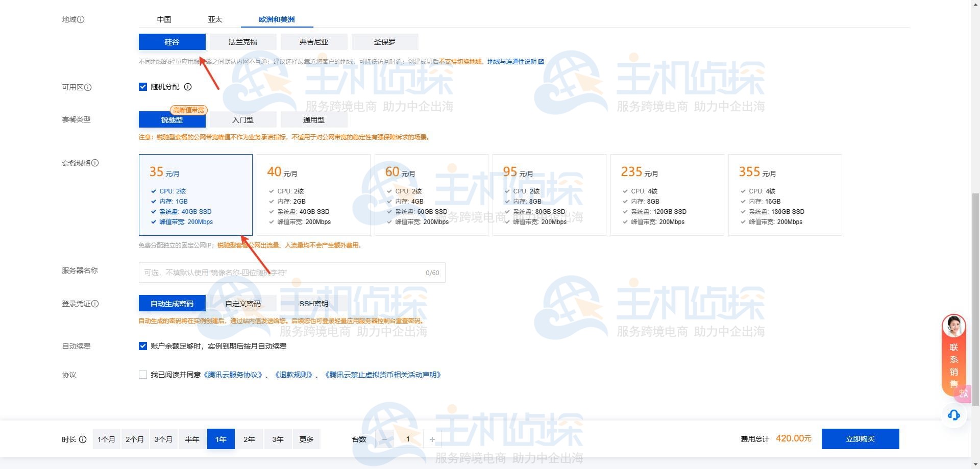This screenshot has height=469, width=980.
Task: Open the external link icon after 地域与连通性说明
Action: tap(541, 62)
